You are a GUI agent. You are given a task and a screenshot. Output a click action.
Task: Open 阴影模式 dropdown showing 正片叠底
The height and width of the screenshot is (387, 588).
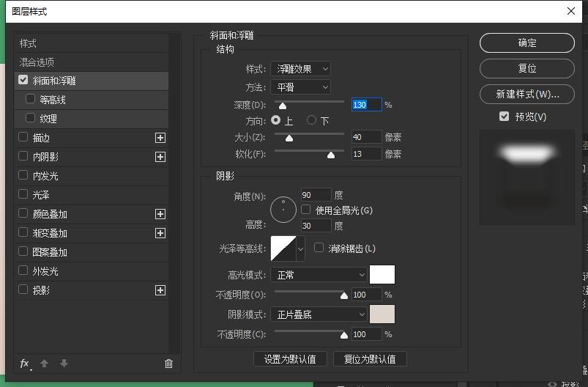point(319,314)
